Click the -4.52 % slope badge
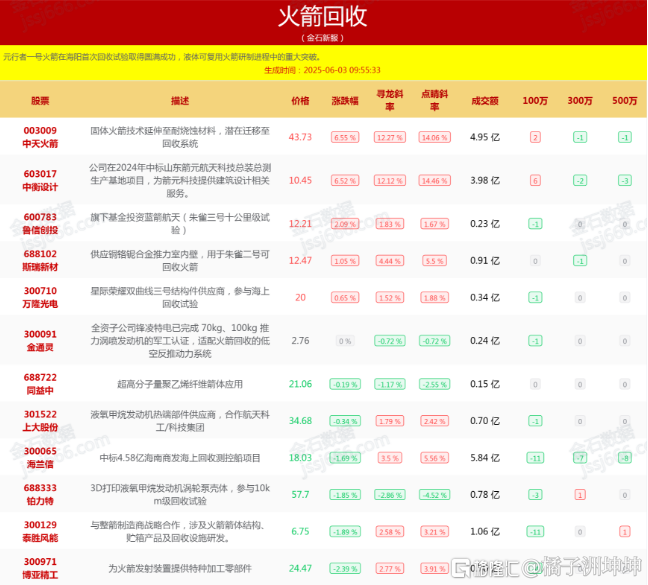The width and height of the screenshot is (648, 585). pyautogui.click(x=434, y=495)
